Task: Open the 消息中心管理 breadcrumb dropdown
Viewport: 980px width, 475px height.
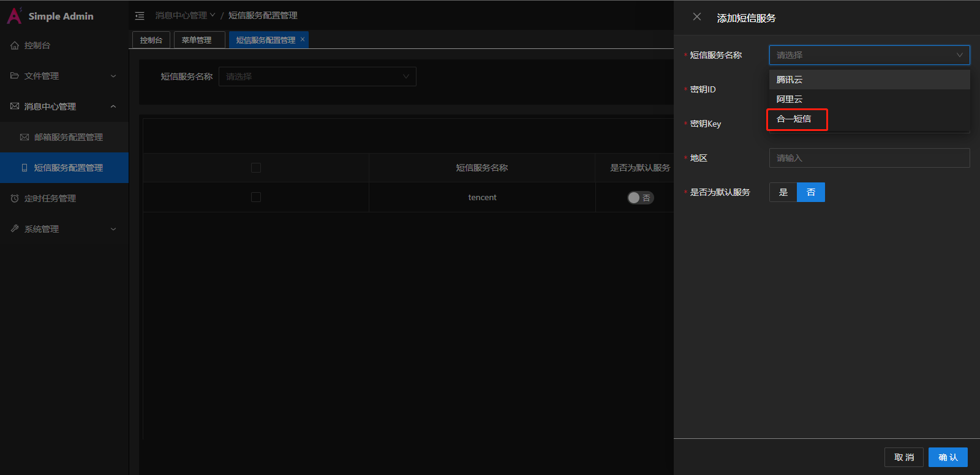Action: click(x=185, y=15)
